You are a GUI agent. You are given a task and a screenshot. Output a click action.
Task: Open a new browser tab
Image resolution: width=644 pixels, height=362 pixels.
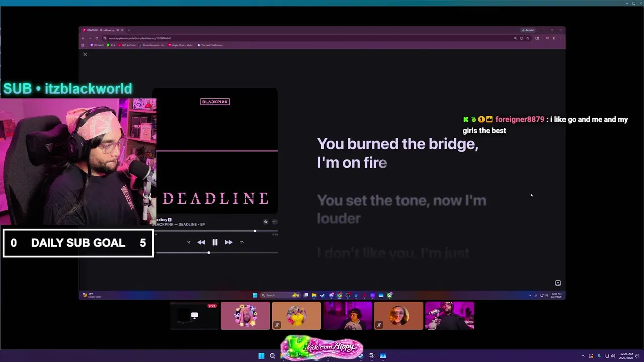click(129, 30)
